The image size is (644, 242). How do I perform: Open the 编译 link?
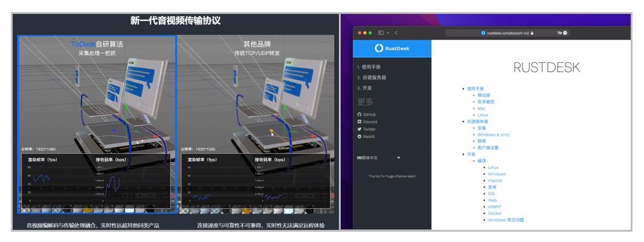click(481, 161)
